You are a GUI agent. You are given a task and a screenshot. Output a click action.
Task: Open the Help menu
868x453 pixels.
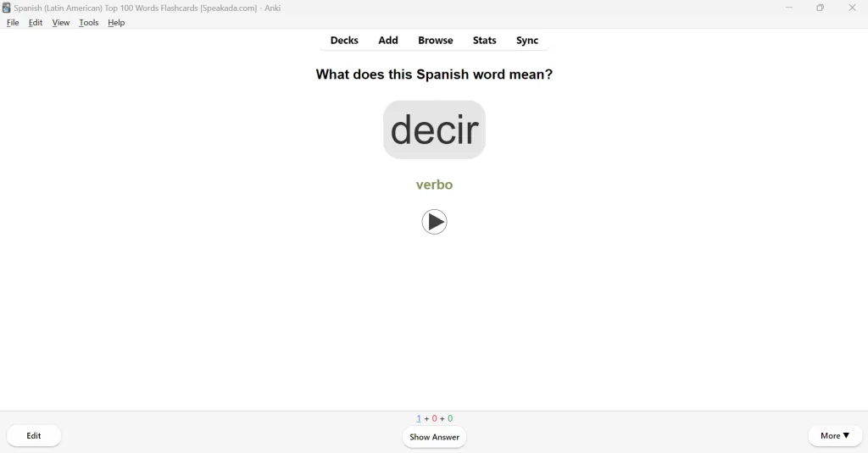click(116, 23)
